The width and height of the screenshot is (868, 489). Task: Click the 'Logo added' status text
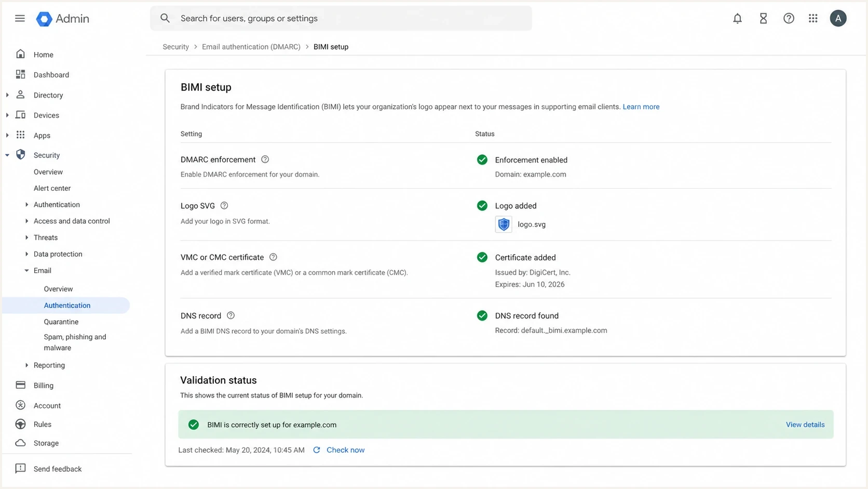point(516,206)
